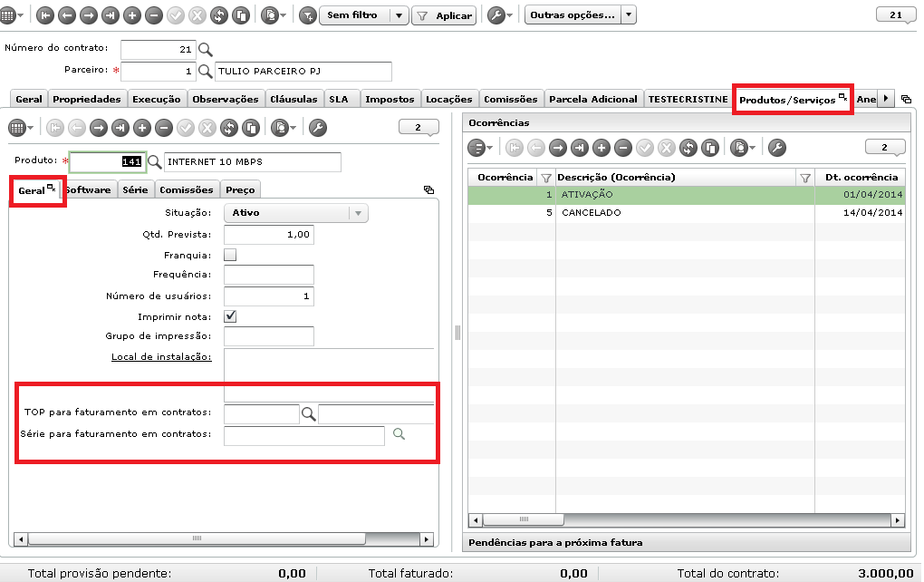Viewport: 924px width, 582px height.
Task: Duplicate contract using main toolbar copy icon
Action: [x=240, y=15]
